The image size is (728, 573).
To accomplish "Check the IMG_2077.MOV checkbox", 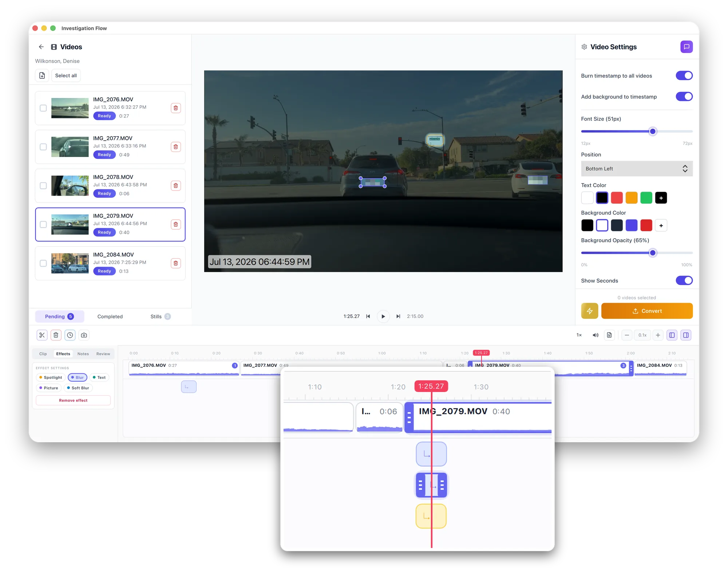I will click(x=43, y=147).
